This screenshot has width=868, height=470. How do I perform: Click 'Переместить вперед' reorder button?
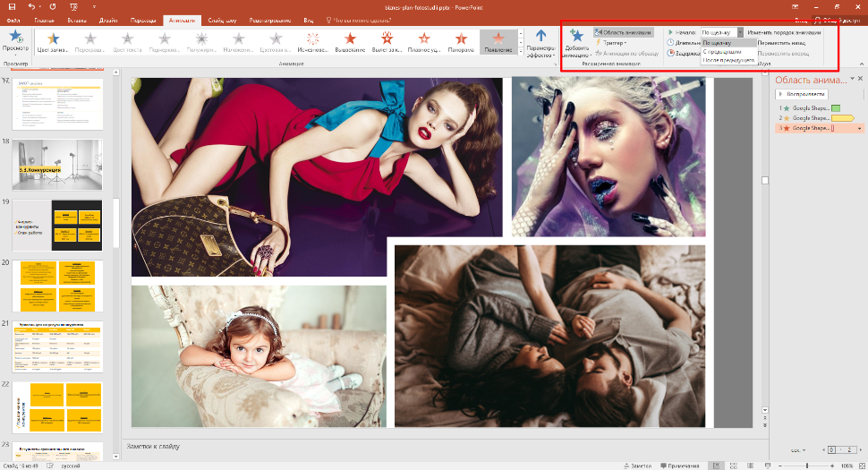click(x=783, y=53)
